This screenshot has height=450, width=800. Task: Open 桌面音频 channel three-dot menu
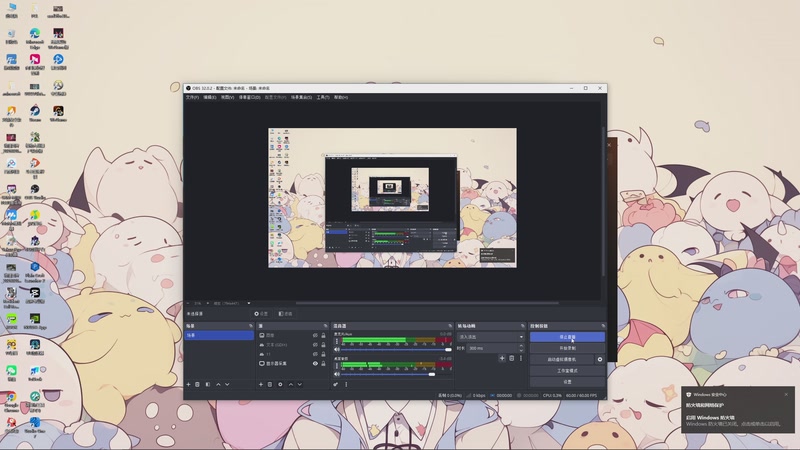point(336,366)
